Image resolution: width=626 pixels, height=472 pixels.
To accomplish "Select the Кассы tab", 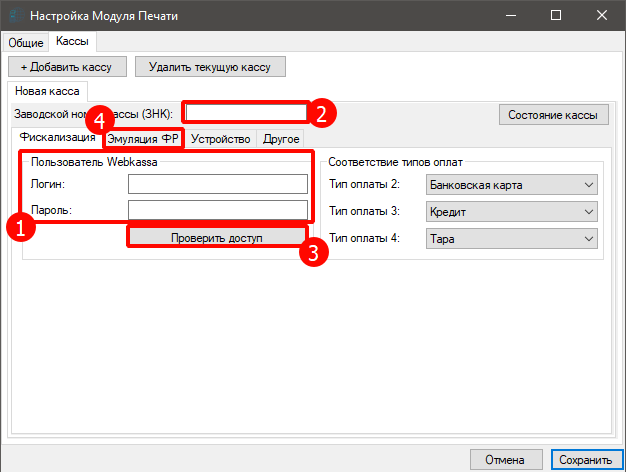I will (x=72, y=42).
